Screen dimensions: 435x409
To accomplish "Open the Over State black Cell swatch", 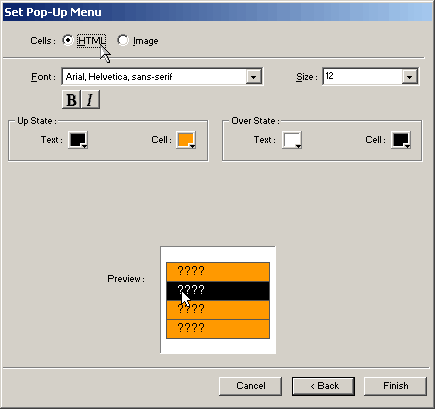I will click(401, 140).
